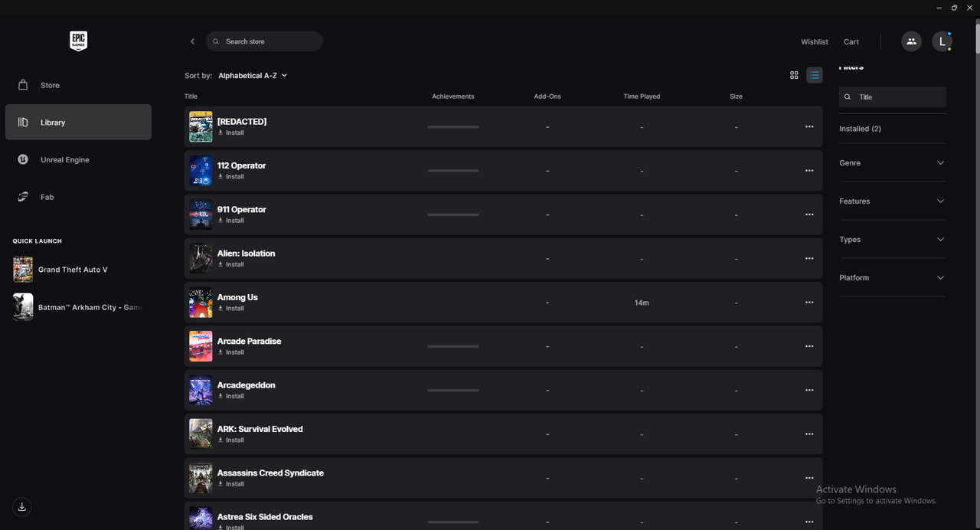Open the Sort by Alphabetical A-Z dropdown
The width and height of the screenshot is (980, 530).
pyautogui.click(x=253, y=76)
